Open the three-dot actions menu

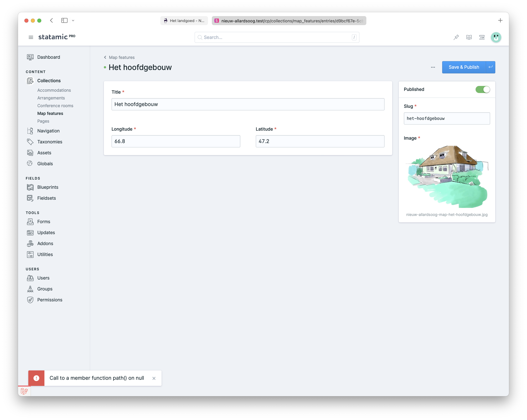pos(433,67)
